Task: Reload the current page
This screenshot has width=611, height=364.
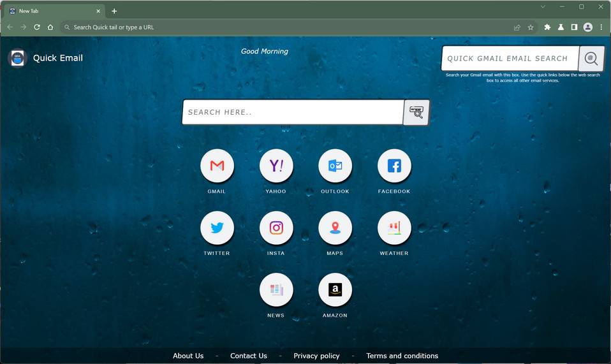Action: [37, 27]
